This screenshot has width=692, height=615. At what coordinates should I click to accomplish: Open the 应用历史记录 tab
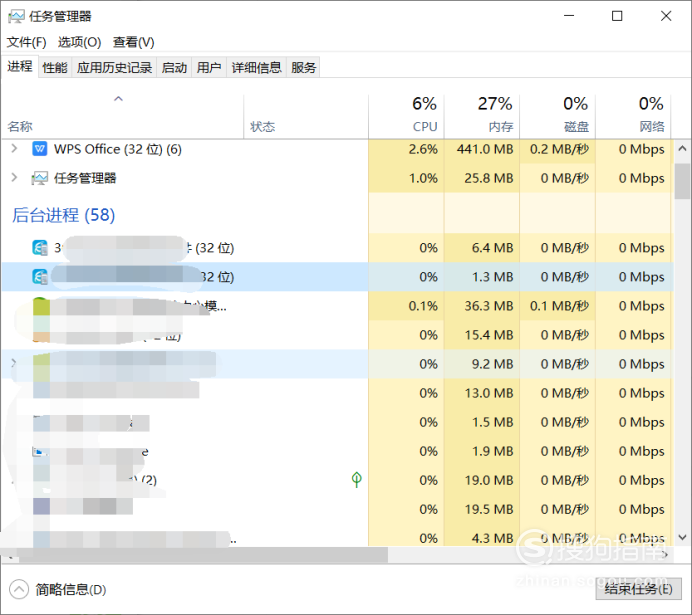click(x=114, y=68)
